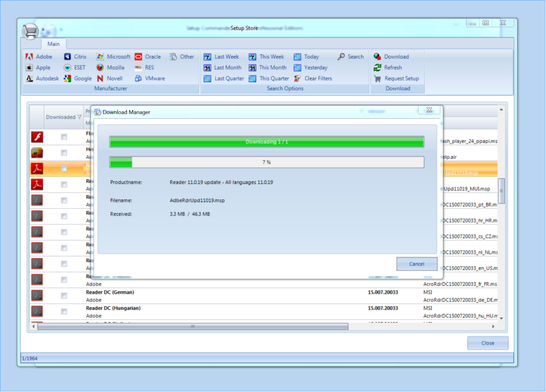This screenshot has width=546, height=392.
Task: Filter by Adobe manufacturer
Action: point(39,56)
